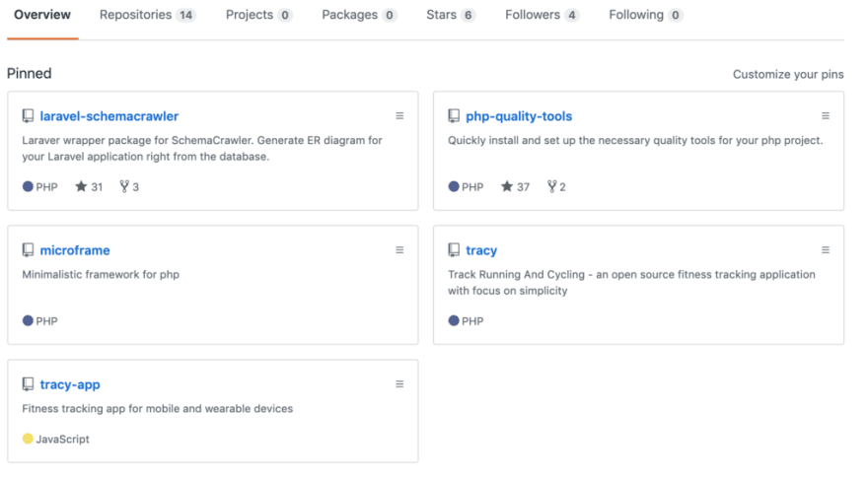The height and width of the screenshot is (479, 868).
Task: Go to the Following tab
Action: click(x=645, y=15)
